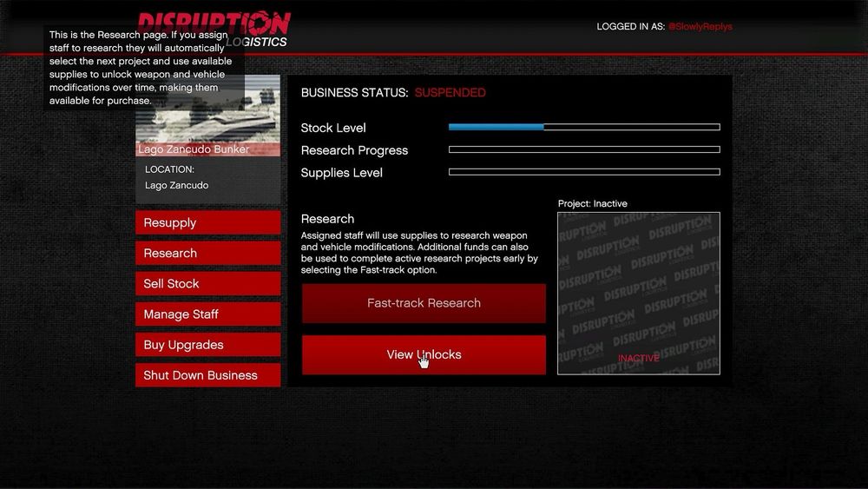The image size is (868, 489).
Task: Click the Research Progress bar
Action: coord(584,149)
